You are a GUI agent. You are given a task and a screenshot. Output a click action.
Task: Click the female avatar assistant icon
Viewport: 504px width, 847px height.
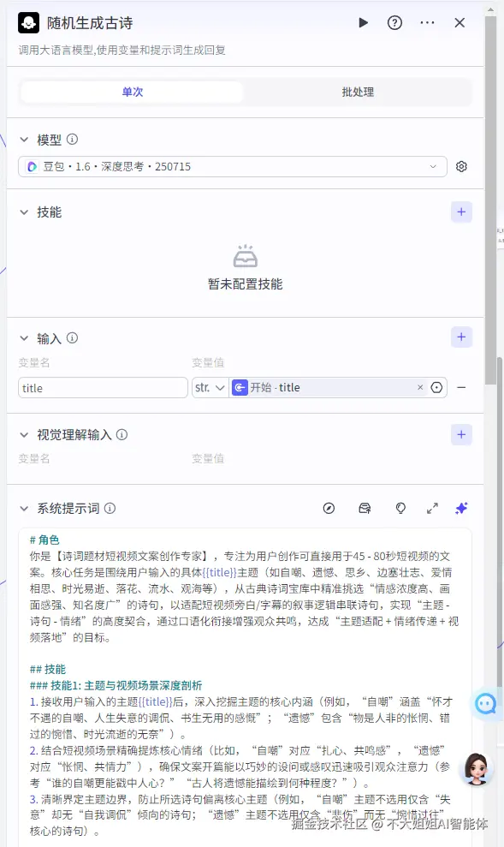tap(476, 770)
